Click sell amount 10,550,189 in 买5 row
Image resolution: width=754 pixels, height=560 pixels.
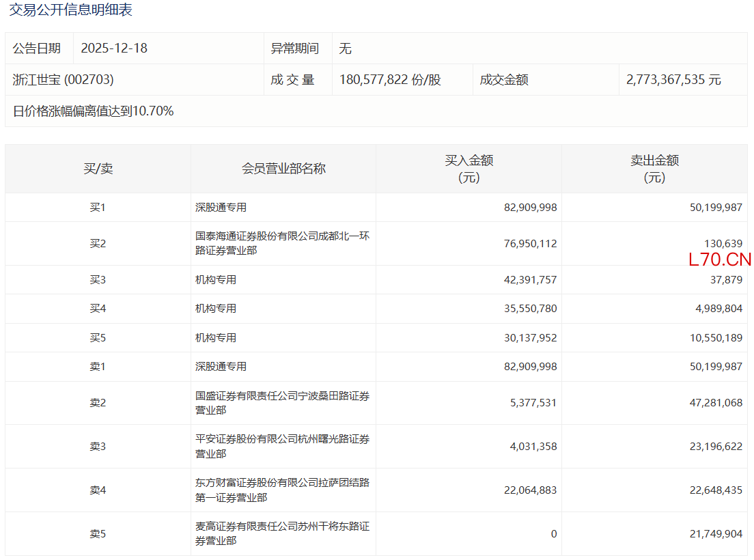point(716,338)
